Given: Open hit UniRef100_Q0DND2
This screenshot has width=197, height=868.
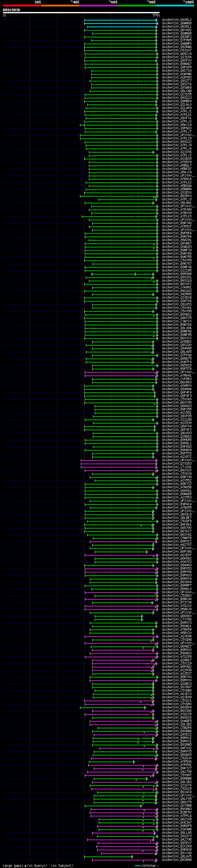Looking at the screenshot, I should point(176,342).
